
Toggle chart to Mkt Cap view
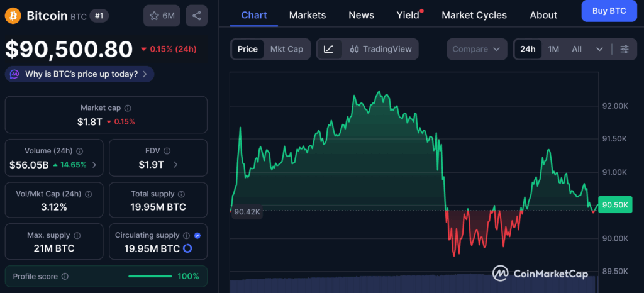click(286, 49)
